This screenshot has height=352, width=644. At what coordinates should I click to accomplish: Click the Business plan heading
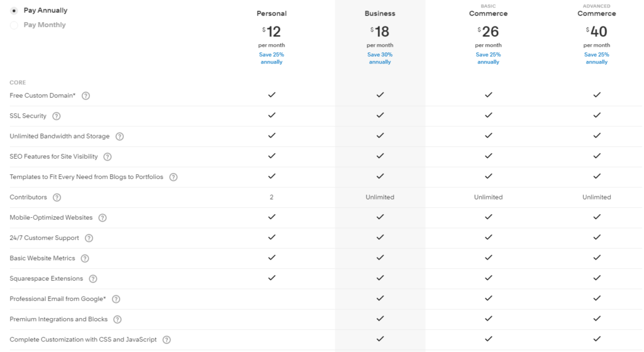click(x=380, y=14)
